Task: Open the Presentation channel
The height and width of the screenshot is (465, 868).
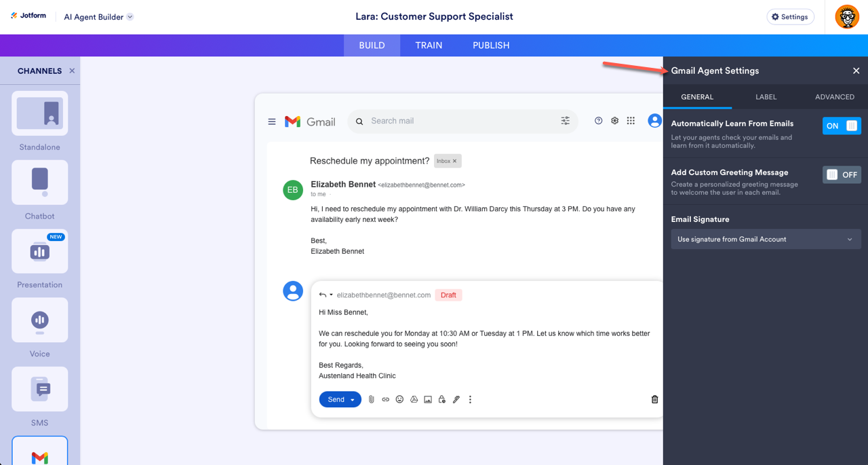Action: (x=39, y=251)
